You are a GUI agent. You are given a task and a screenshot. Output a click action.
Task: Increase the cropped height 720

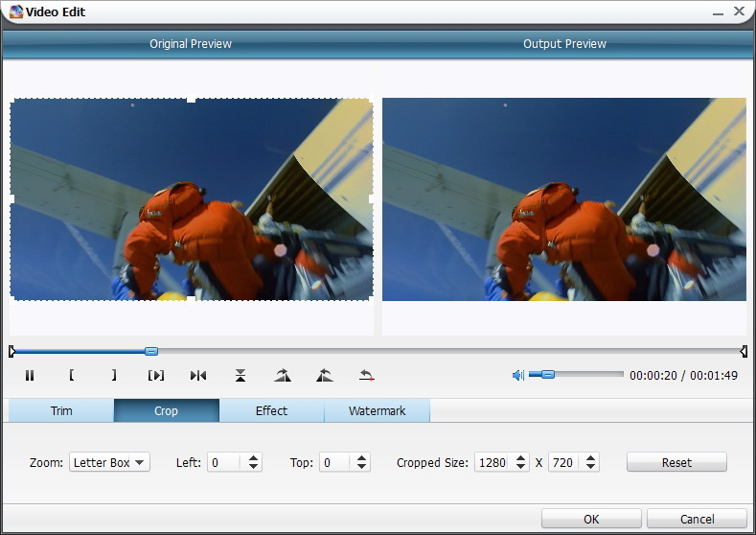590,457
